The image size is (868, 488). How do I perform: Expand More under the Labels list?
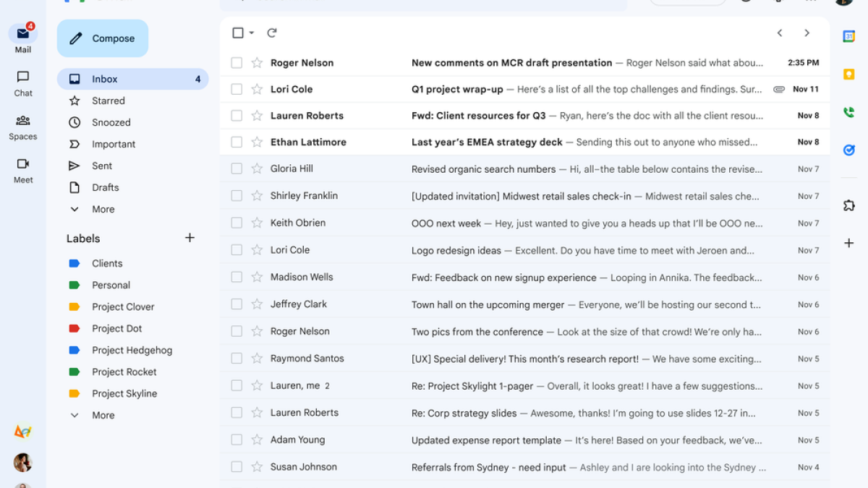[103, 415]
